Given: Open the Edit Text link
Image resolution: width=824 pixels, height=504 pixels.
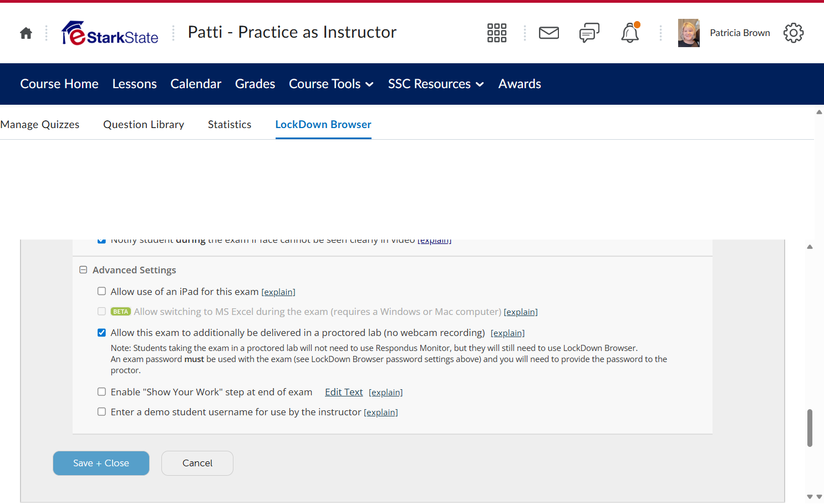Looking at the screenshot, I should [x=344, y=392].
